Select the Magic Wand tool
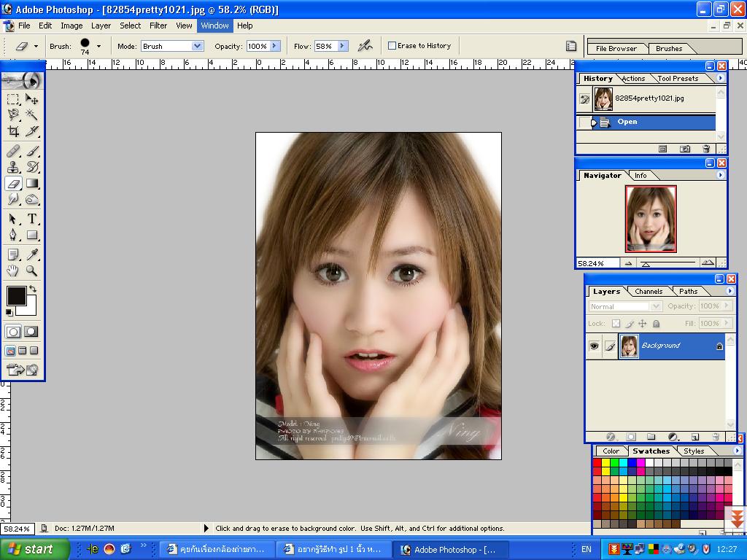Image resolution: width=747 pixels, height=560 pixels. [32, 114]
